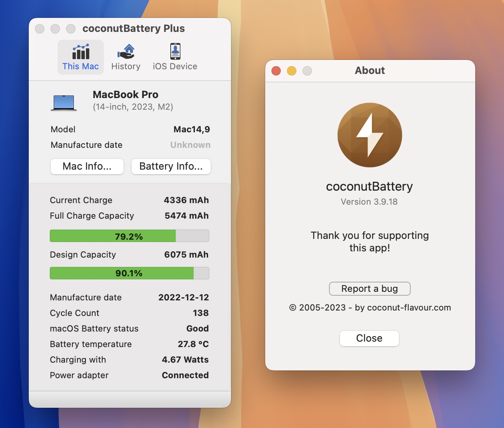Click the 5474 mAh full charge value
504x428 pixels.
187,216
